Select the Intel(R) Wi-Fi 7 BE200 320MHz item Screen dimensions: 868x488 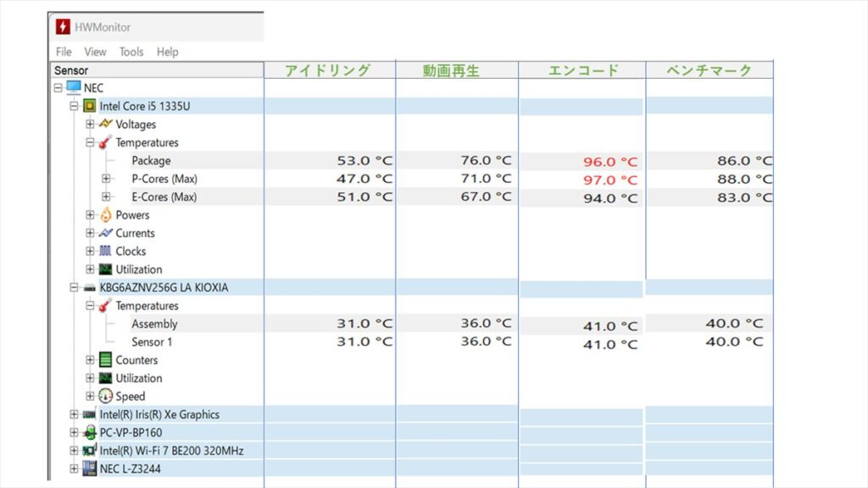click(171, 451)
